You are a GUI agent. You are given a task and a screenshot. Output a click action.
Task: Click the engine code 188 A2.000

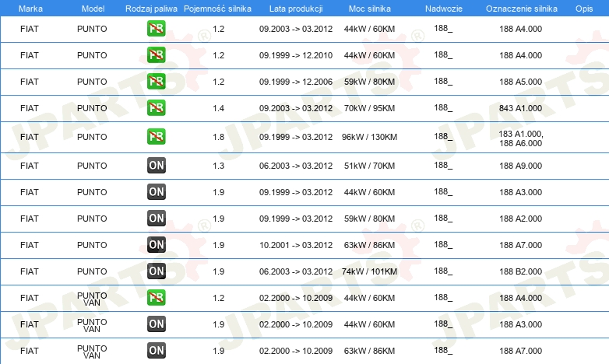pyautogui.click(x=520, y=219)
